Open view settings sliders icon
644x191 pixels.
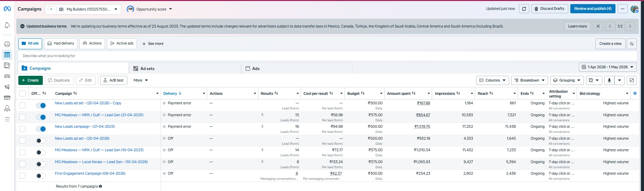pyautogui.click(x=632, y=44)
